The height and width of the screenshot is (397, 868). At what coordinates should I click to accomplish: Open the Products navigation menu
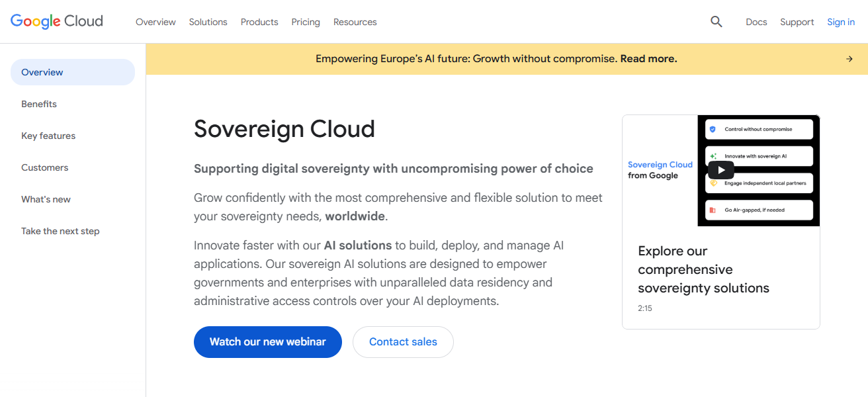[259, 22]
